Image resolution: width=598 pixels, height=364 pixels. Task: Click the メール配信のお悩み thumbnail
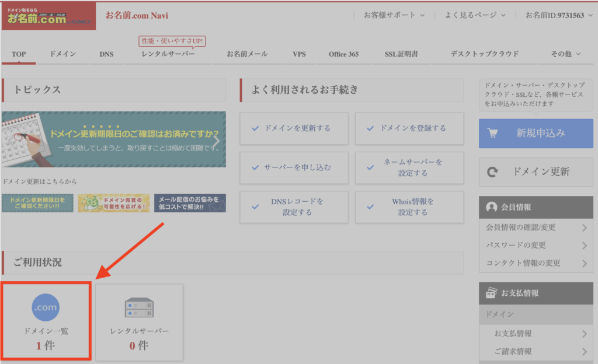190,204
